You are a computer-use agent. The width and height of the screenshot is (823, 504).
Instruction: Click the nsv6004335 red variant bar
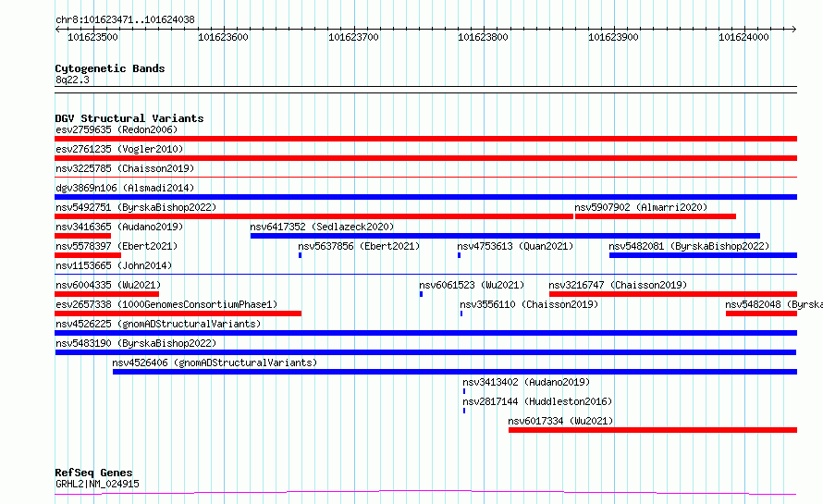(107, 294)
